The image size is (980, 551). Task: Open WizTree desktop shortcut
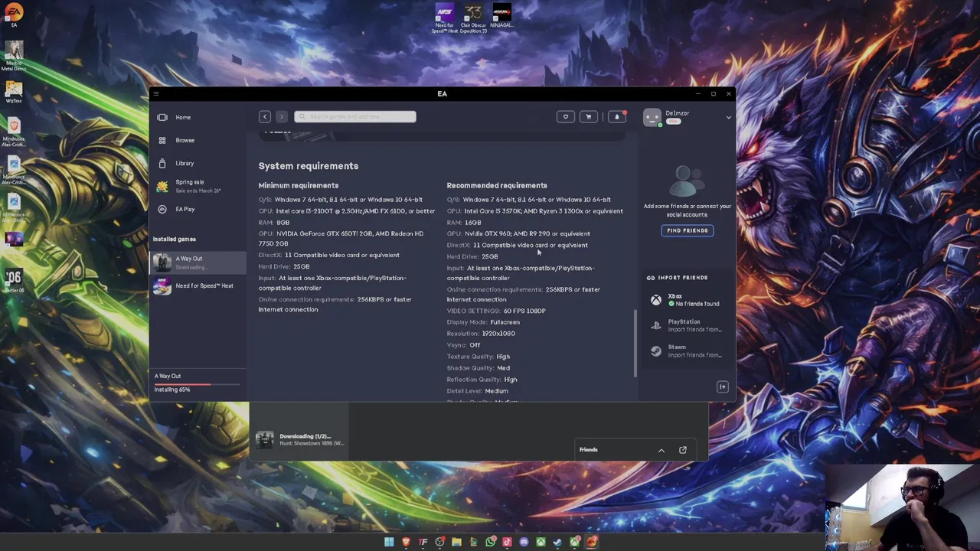(x=14, y=92)
